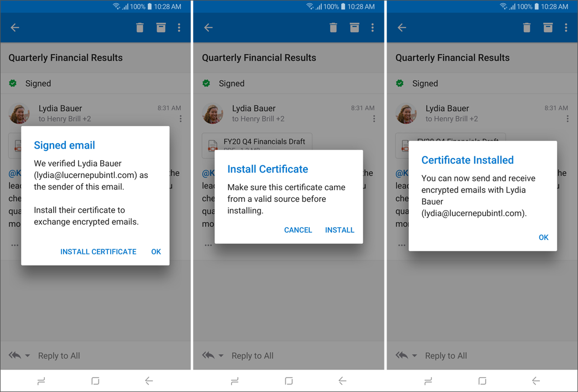
Task: Tap the Reply to All arrow icon
Action: (x=16, y=355)
